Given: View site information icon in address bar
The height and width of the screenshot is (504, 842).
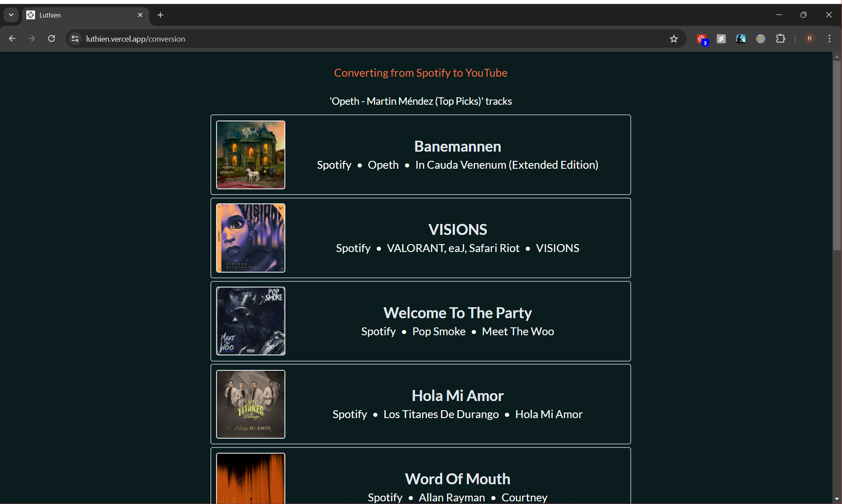Looking at the screenshot, I should [x=75, y=39].
